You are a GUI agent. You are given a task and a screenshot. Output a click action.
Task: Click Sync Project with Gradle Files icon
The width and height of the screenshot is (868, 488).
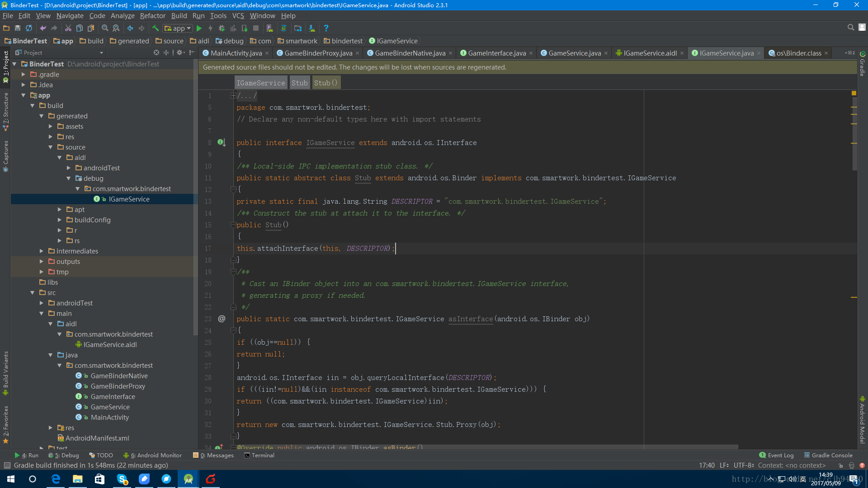283,28
